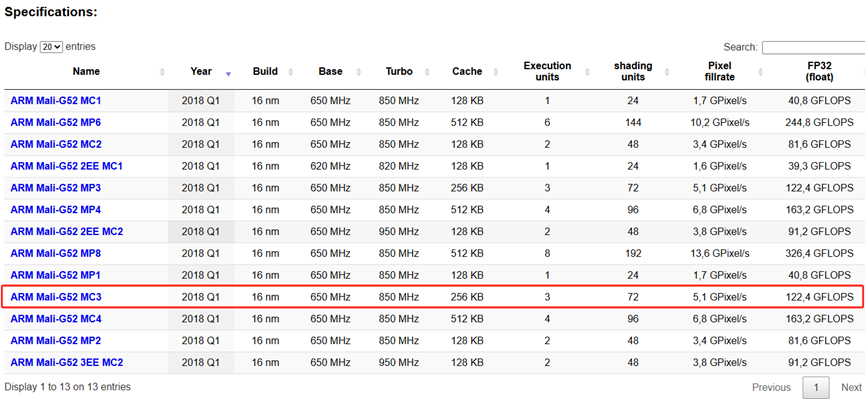Click the 192 shading units cell

[633, 253]
